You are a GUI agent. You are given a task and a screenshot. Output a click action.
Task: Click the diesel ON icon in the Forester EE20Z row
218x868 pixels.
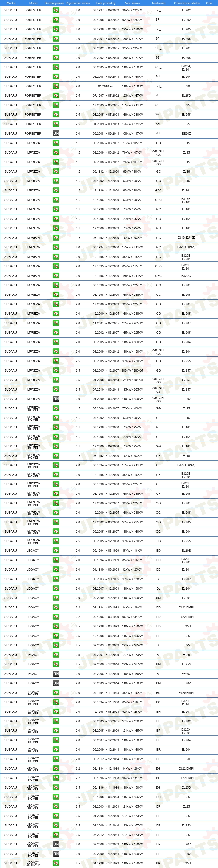(56, 134)
